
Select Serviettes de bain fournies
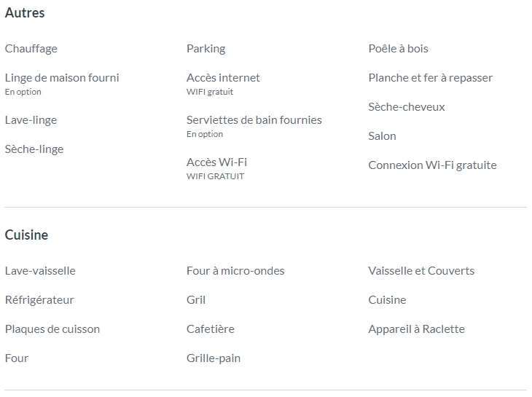(254, 120)
